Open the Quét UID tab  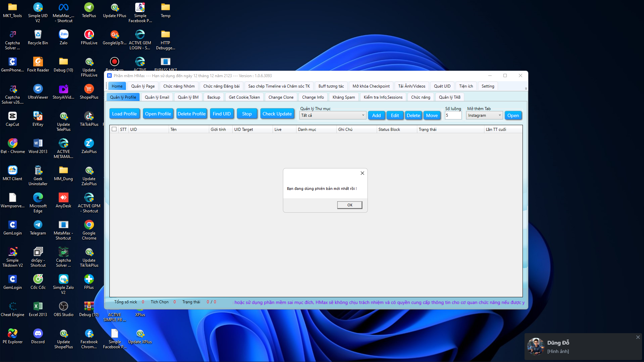pyautogui.click(x=442, y=86)
